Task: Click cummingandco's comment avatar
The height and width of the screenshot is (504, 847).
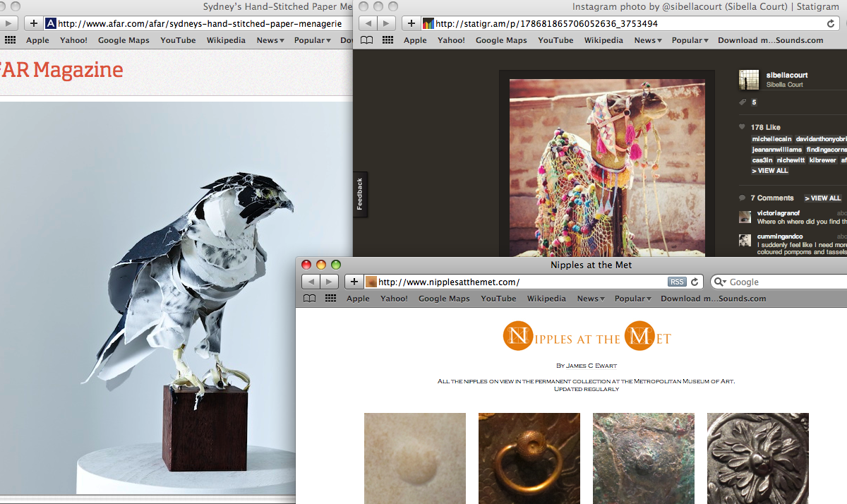Action: click(x=745, y=240)
